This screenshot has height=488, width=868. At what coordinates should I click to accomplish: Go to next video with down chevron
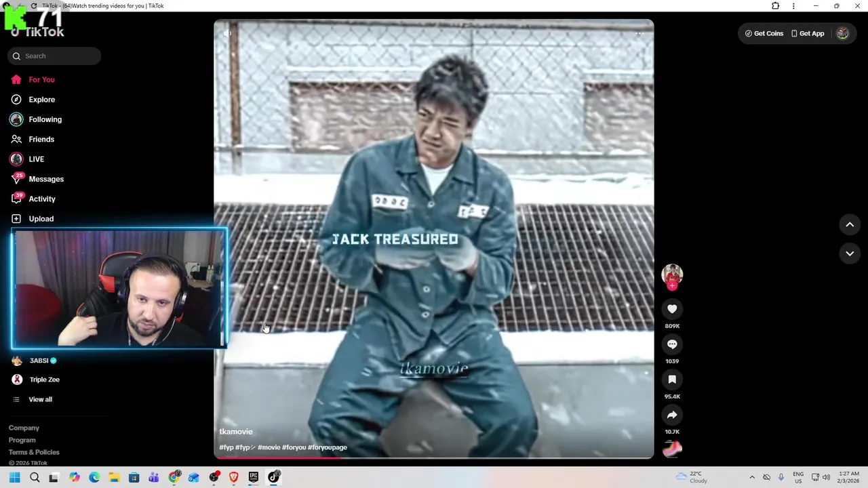click(850, 253)
